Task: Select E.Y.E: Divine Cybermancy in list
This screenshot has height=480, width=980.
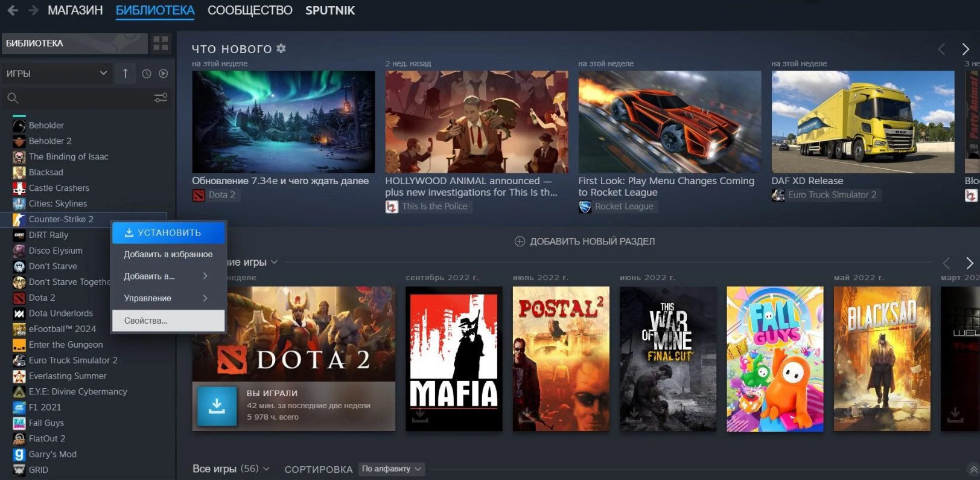Action: (78, 392)
